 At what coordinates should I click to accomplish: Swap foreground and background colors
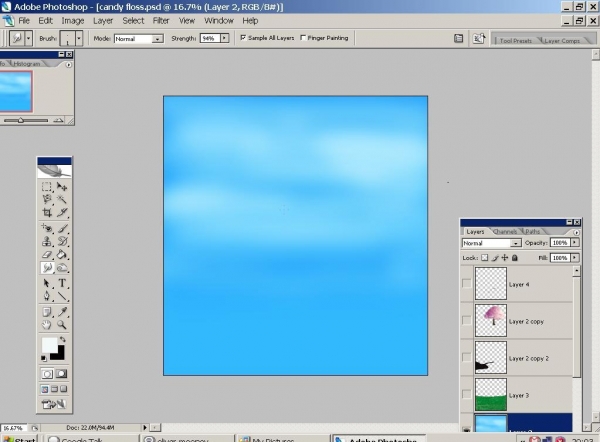pyautogui.click(x=62, y=339)
